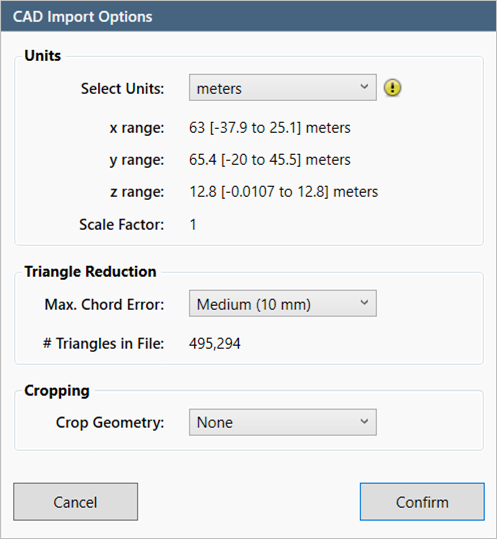Click the triangle count 495,294

215,344
